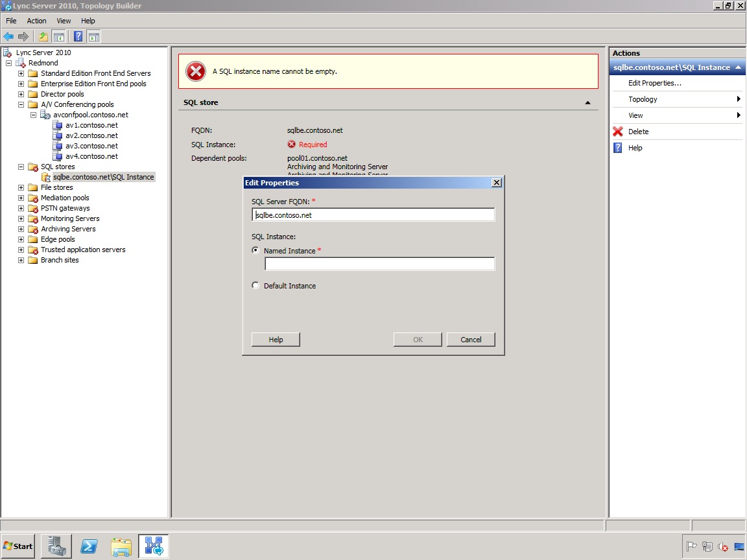This screenshot has height=560, width=747.
Task: Open Server Manager from the taskbar
Action: (x=56, y=546)
